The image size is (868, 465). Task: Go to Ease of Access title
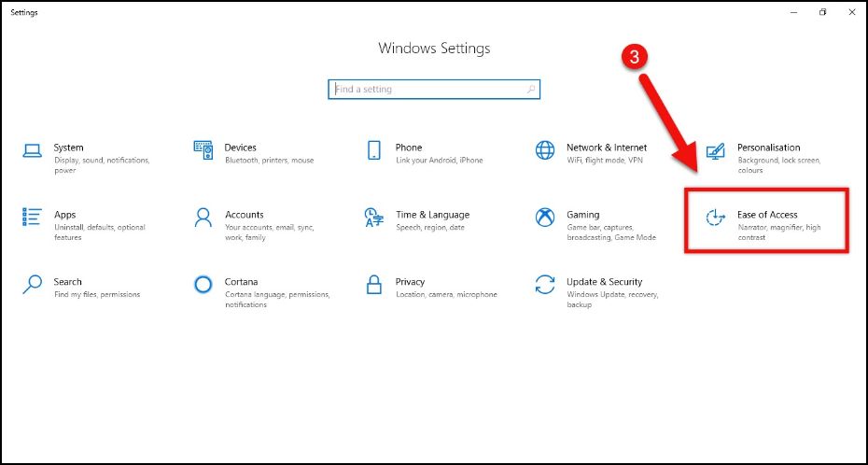767,215
